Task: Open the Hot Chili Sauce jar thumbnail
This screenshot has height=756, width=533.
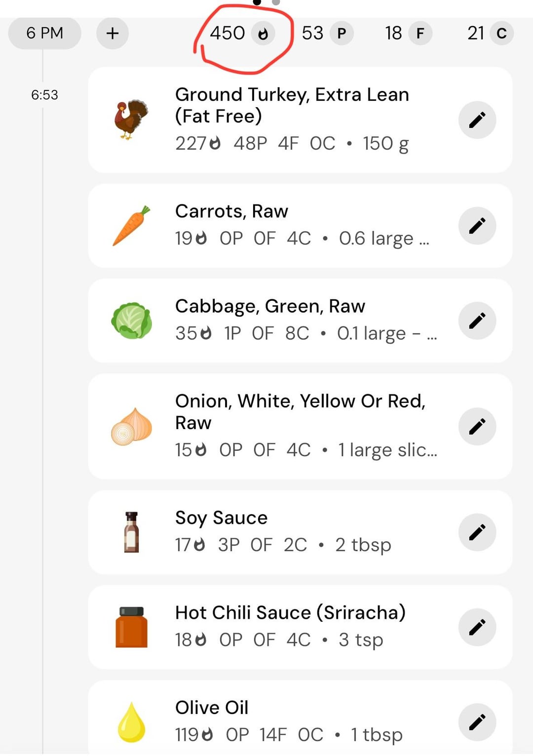Action: pos(131,627)
